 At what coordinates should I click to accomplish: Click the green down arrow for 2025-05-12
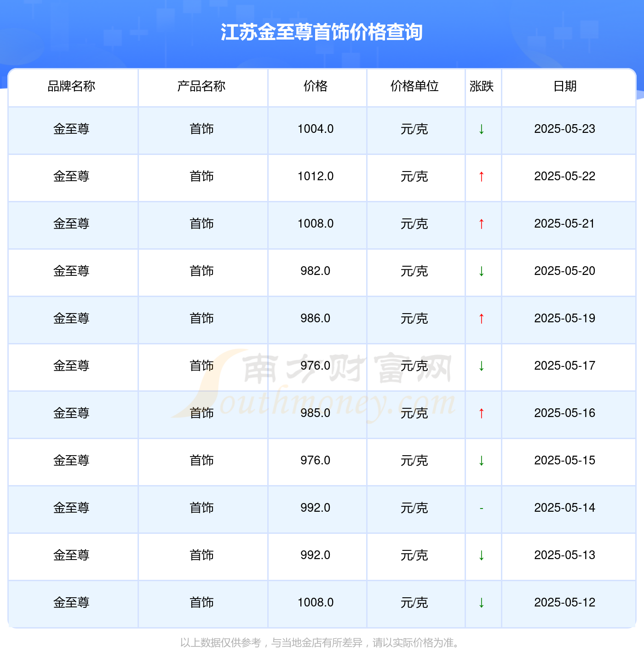click(x=481, y=603)
